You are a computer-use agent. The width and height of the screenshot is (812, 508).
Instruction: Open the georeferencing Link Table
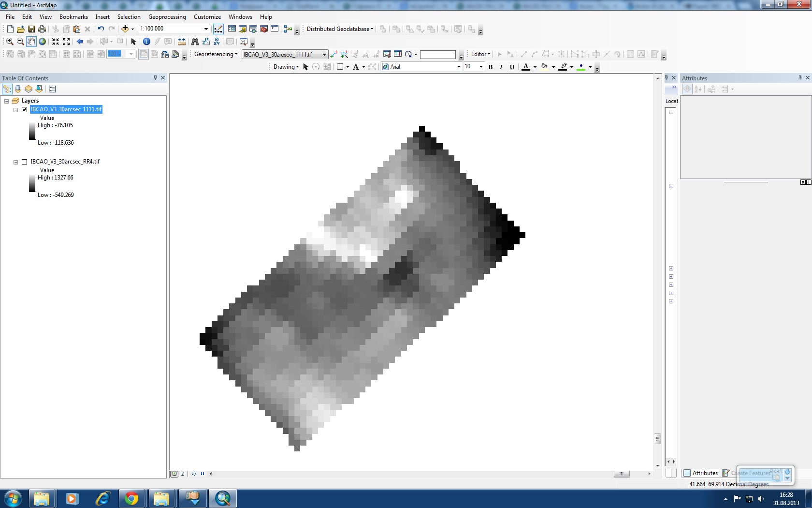[x=398, y=54]
